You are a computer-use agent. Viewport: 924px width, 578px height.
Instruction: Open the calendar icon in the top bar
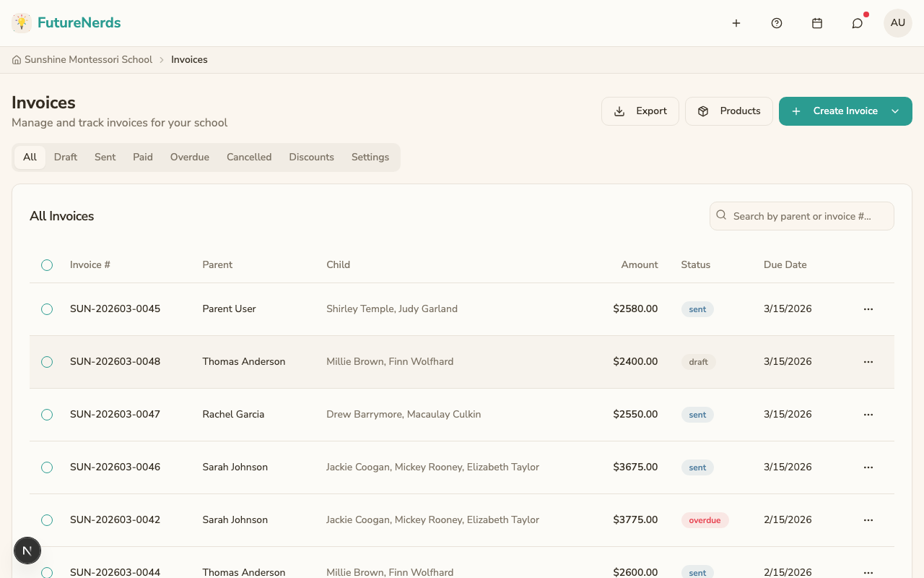click(x=817, y=22)
